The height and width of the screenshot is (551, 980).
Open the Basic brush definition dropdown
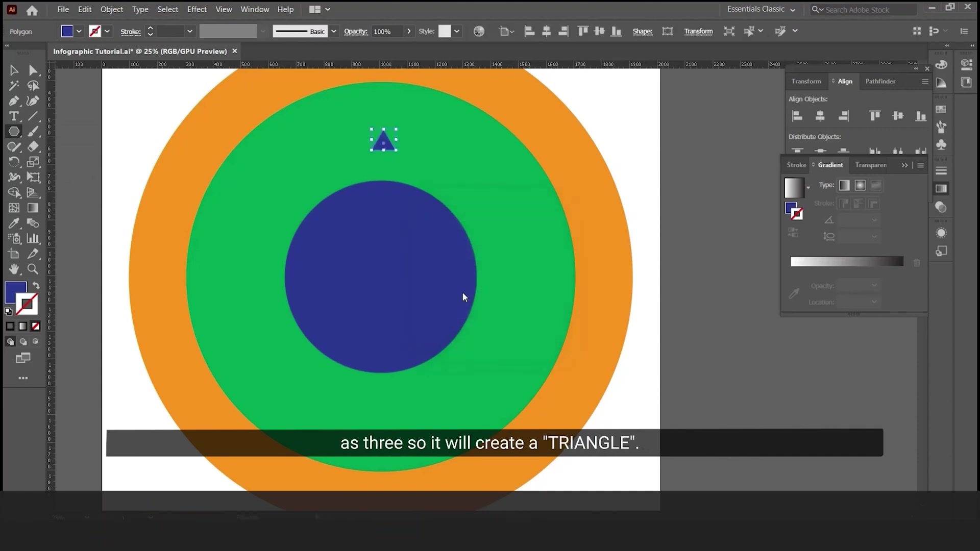(334, 32)
